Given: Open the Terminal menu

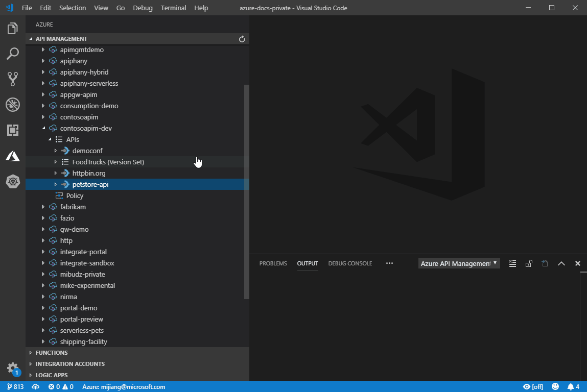Looking at the screenshot, I should click(x=173, y=8).
